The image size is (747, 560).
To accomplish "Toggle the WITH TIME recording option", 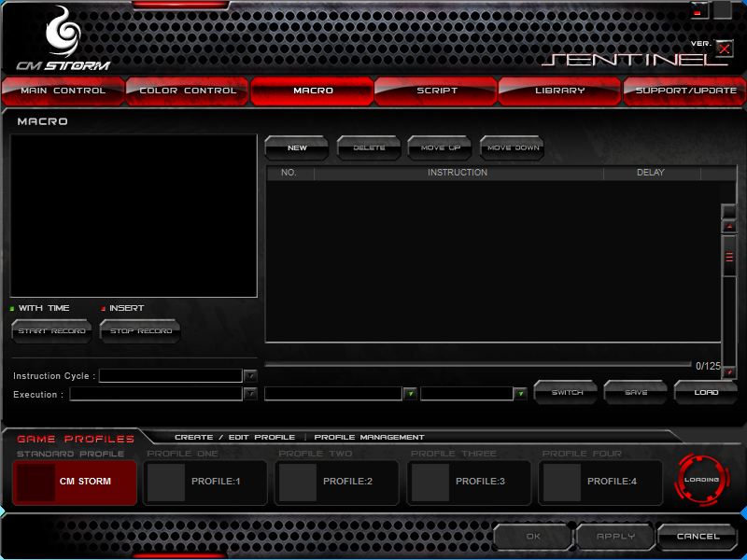I will (x=12, y=308).
